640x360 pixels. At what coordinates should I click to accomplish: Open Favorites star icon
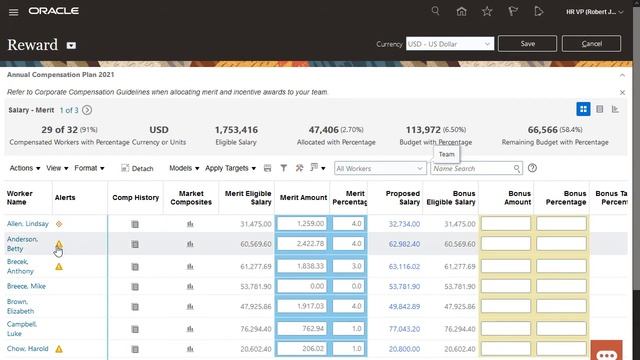pos(487,11)
